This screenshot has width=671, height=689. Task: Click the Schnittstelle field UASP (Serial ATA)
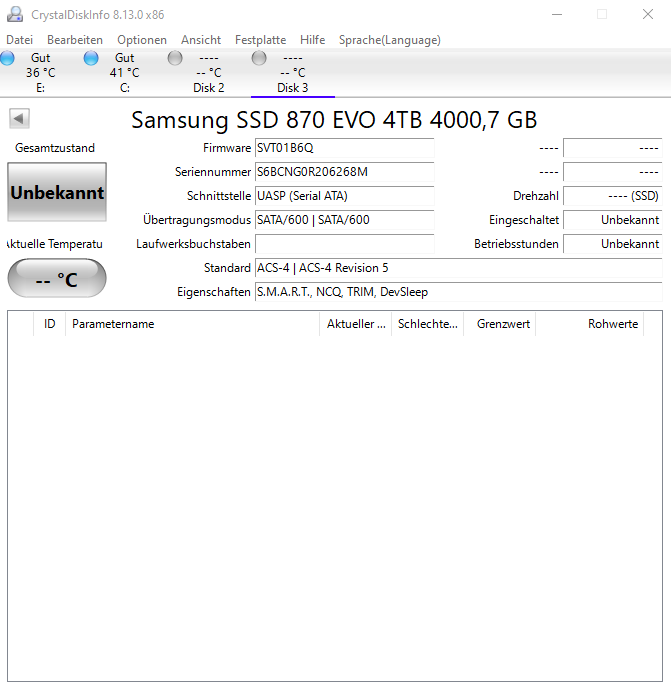click(x=345, y=196)
